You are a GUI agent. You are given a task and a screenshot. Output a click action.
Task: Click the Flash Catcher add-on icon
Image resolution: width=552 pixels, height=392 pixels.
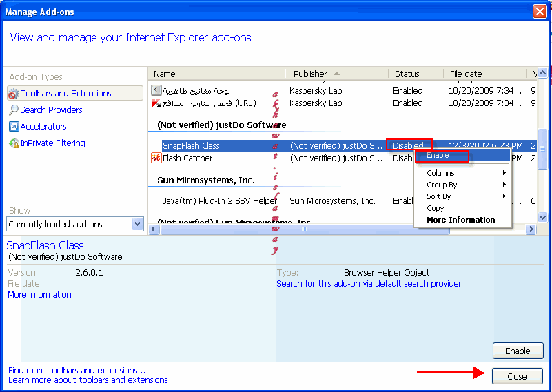pos(156,158)
